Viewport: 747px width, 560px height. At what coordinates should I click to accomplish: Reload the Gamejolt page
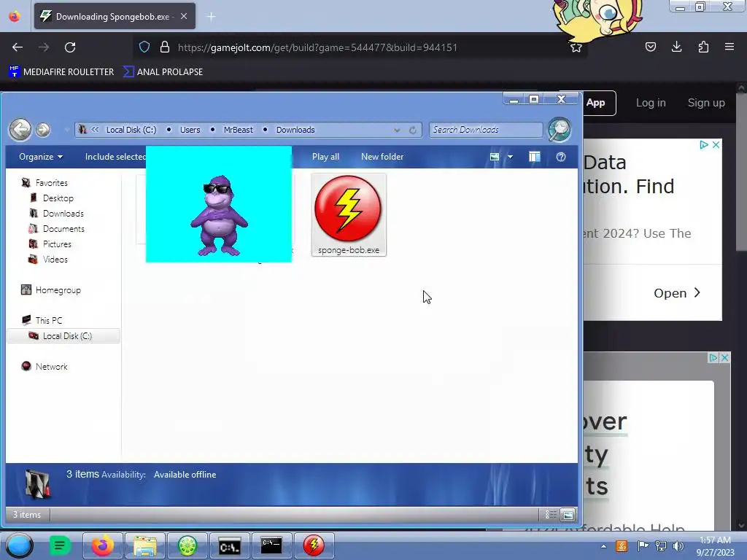tap(70, 47)
